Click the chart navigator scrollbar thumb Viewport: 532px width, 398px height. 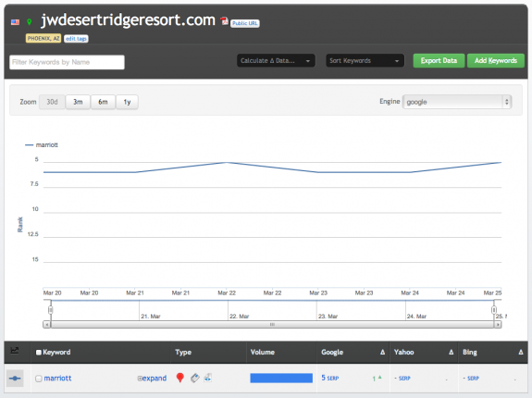(272, 325)
